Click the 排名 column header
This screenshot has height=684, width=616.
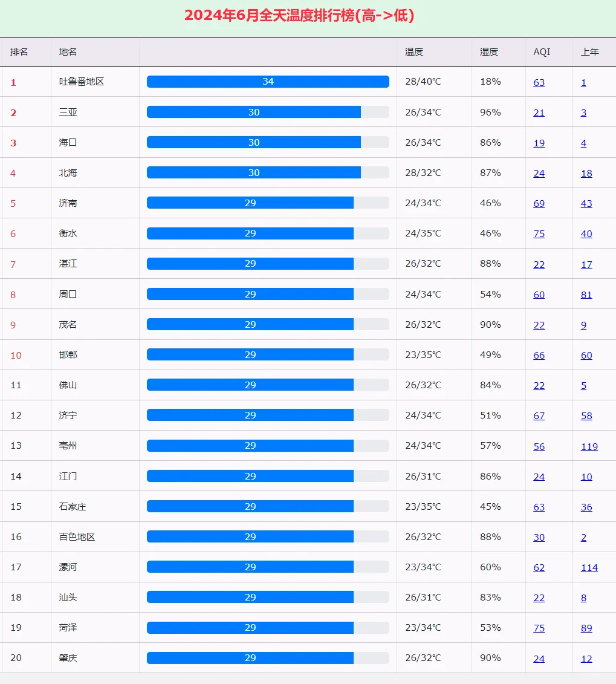click(x=19, y=52)
